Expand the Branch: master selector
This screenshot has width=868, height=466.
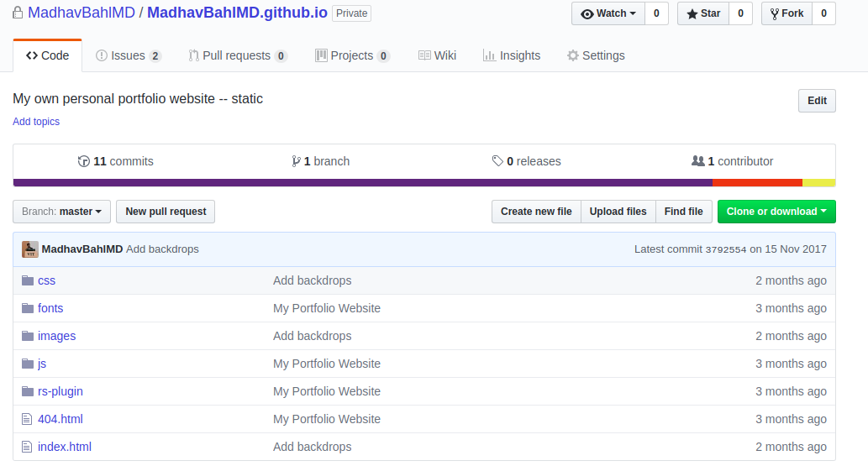coord(61,212)
